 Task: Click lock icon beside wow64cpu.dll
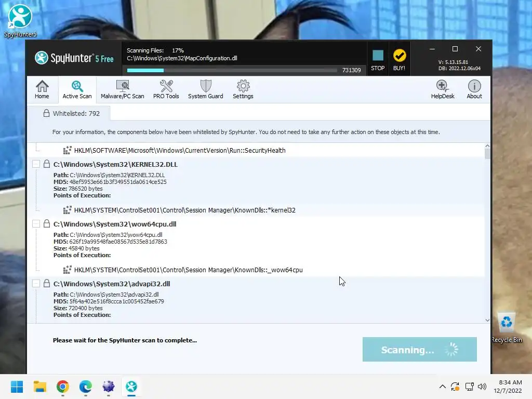point(47,223)
